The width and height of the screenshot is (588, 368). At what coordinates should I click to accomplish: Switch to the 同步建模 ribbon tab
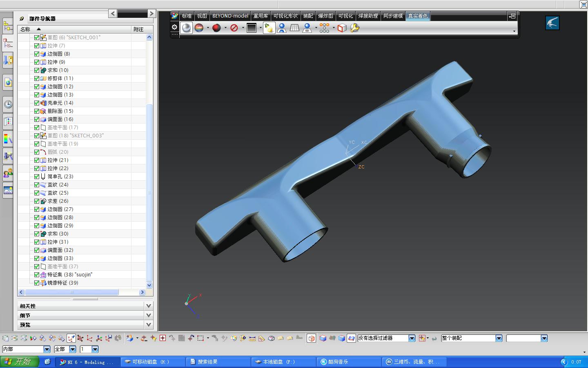coord(393,16)
